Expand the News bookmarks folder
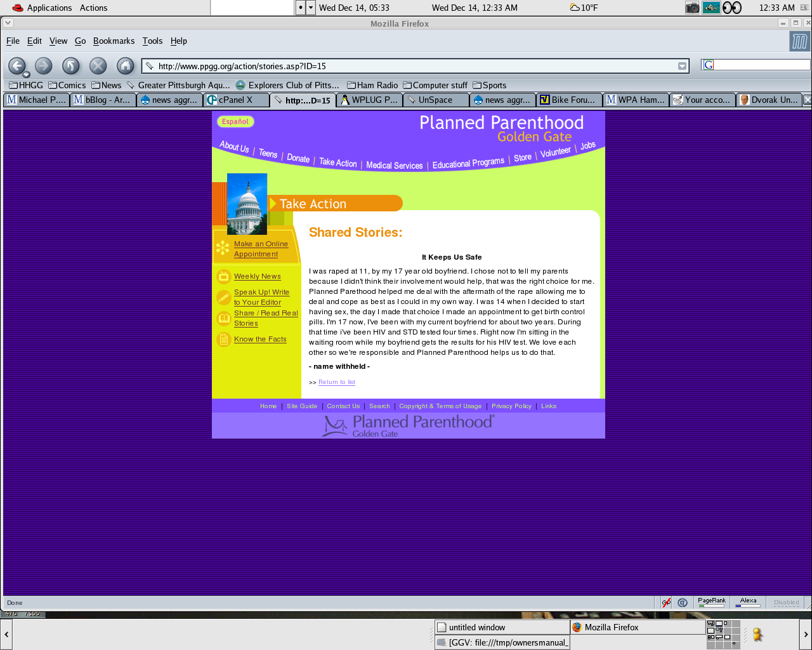 (106, 85)
